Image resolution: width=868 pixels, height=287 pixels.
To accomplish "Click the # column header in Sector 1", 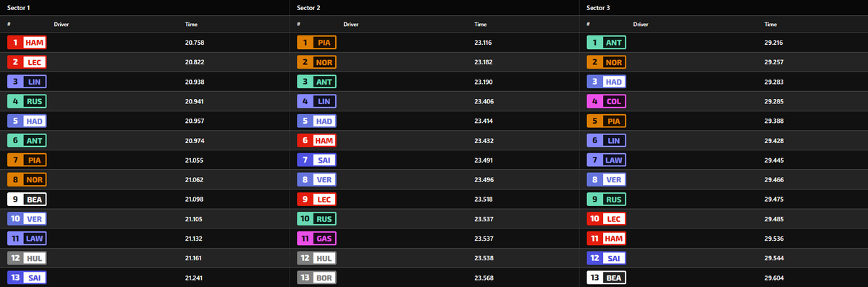I will (x=9, y=25).
